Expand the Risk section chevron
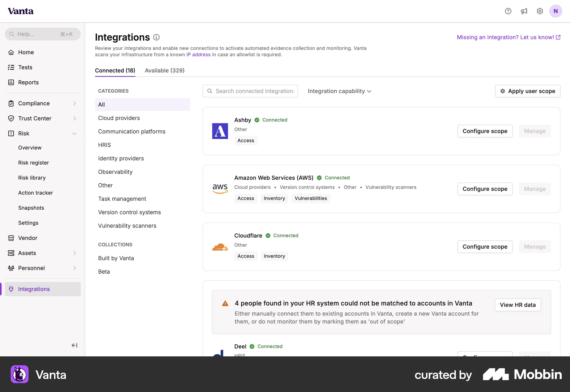The image size is (570, 392). 75,133
